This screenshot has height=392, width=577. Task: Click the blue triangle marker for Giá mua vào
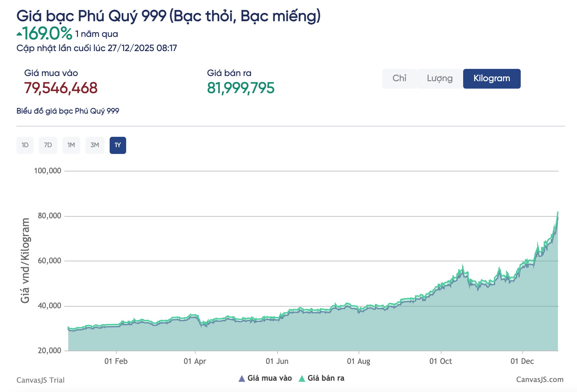click(242, 378)
